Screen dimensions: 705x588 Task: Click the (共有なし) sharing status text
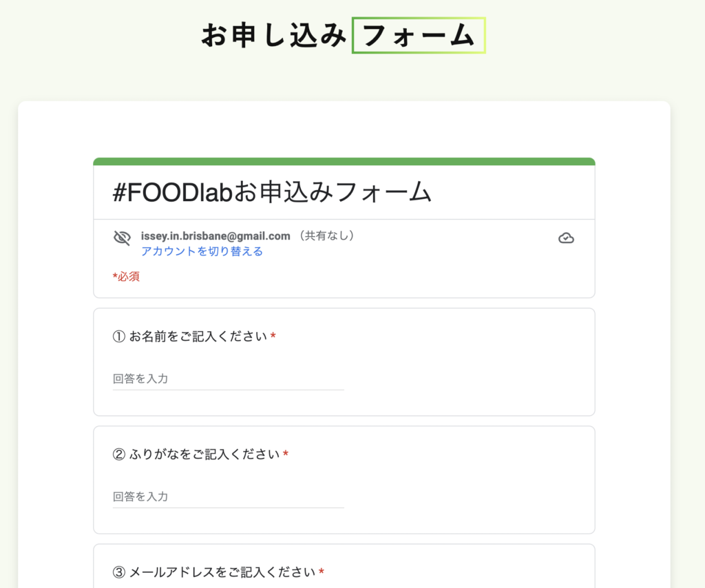[326, 235]
